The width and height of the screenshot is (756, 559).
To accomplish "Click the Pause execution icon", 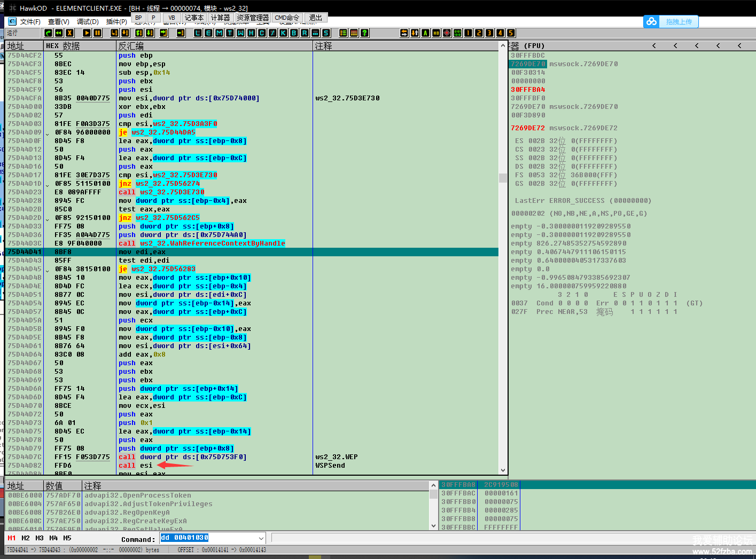I will tap(97, 33).
